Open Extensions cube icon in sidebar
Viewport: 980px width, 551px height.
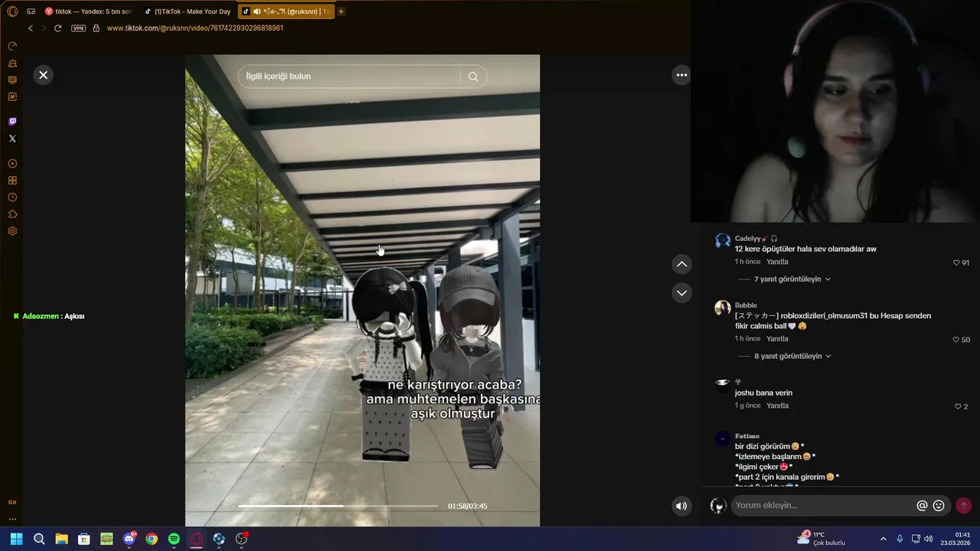tap(12, 214)
